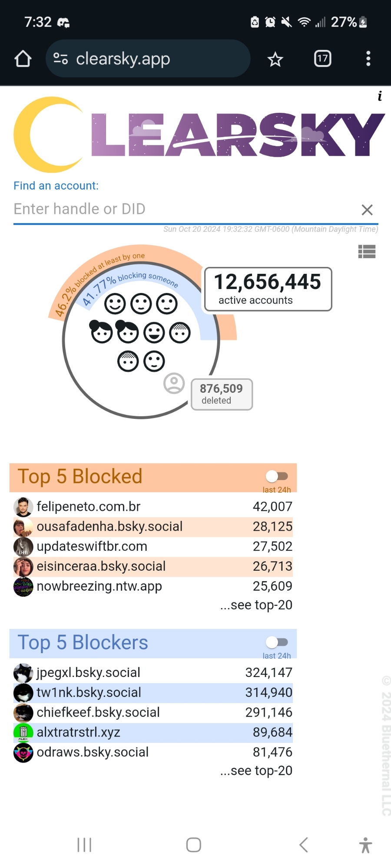Expand top-20 list under Top Blockers

[x=256, y=770]
